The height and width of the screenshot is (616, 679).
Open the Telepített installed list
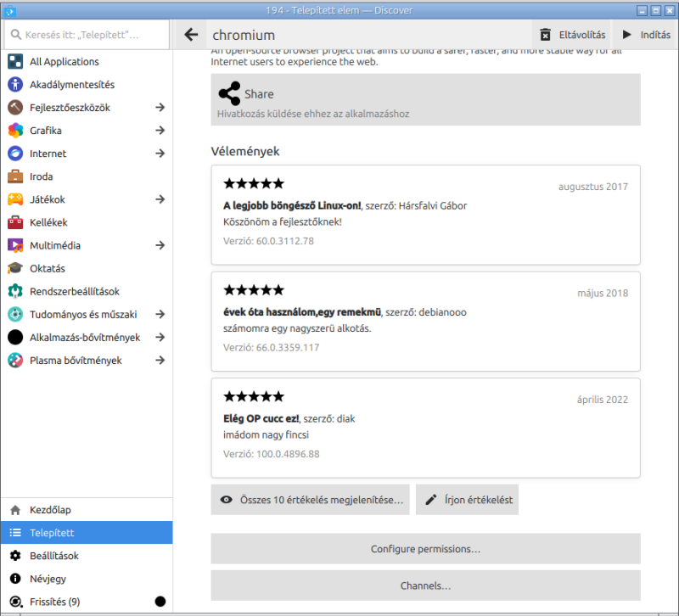[x=87, y=533]
